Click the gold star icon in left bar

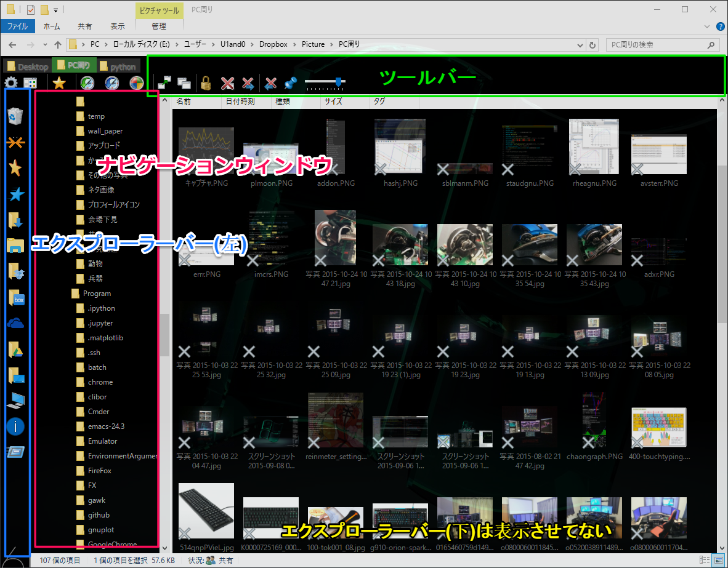15,168
